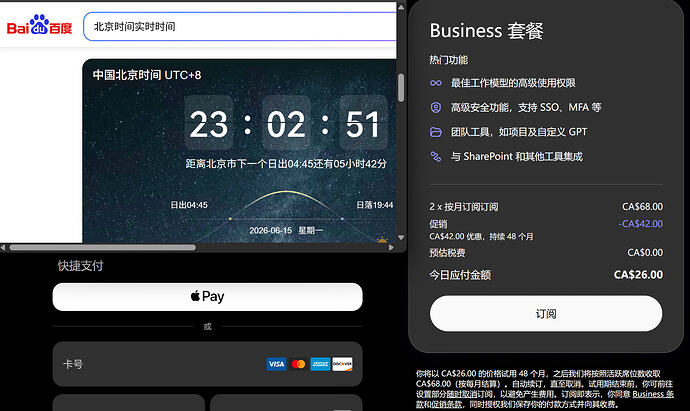This screenshot has height=411, width=690.
Task: Click the vertical scrollbar thumb
Action: [401, 88]
